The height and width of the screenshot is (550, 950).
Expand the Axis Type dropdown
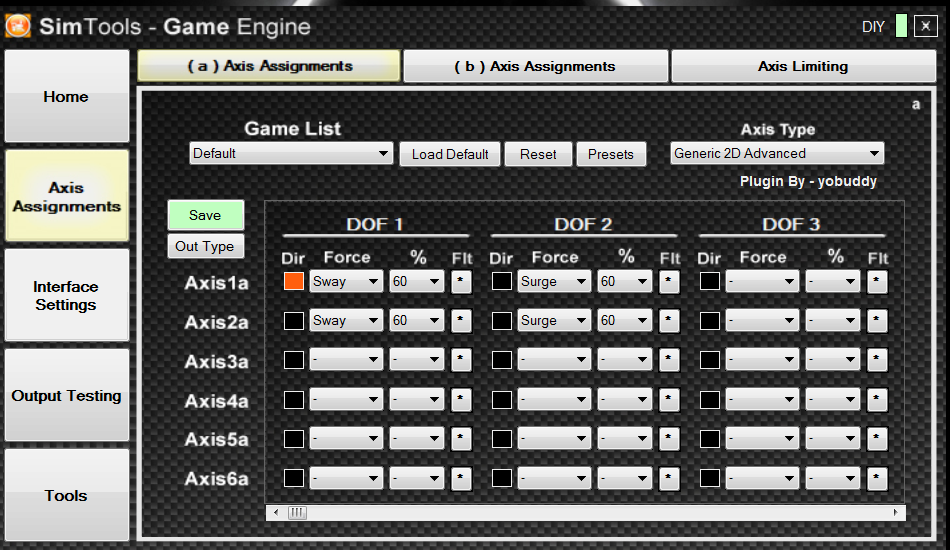(x=777, y=154)
